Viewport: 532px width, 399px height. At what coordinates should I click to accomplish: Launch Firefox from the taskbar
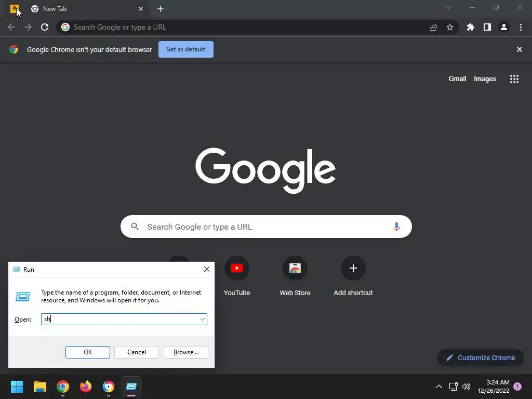click(x=86, y=387)
